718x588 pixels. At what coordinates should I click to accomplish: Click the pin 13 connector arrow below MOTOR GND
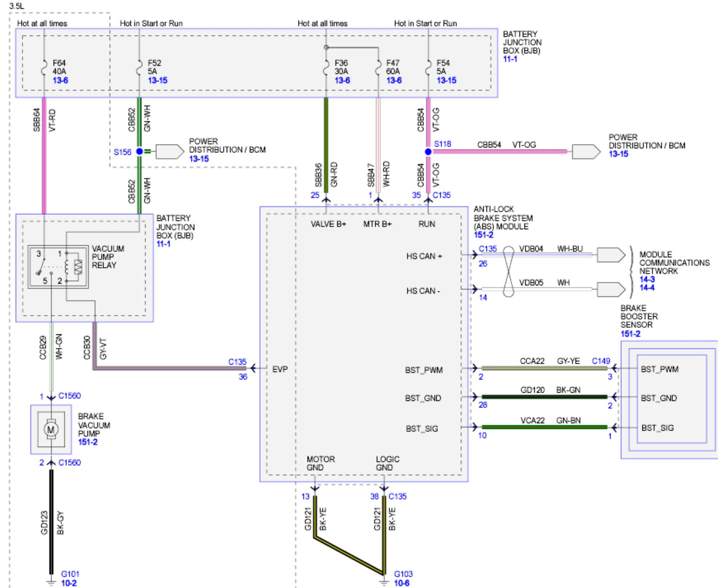(315, 489)
